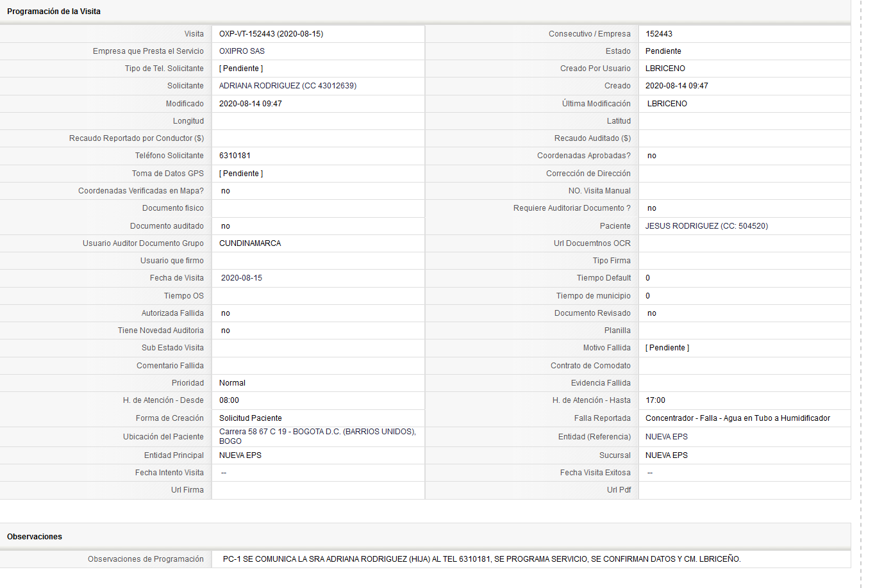Click the Fecha de Visita value 2020-08-15
The width and height of the screenshot is (875, 588).
click(x=242, y=278)
